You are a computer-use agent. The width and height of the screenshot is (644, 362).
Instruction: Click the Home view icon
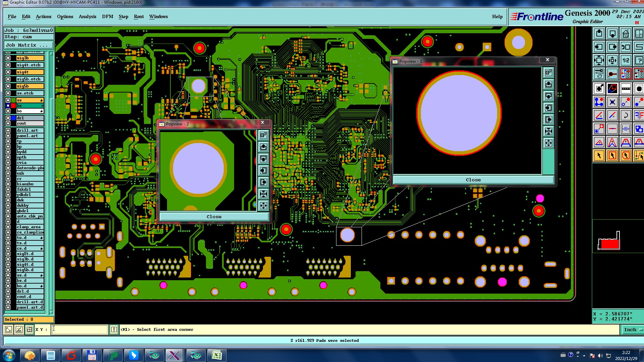click(626, 34)
